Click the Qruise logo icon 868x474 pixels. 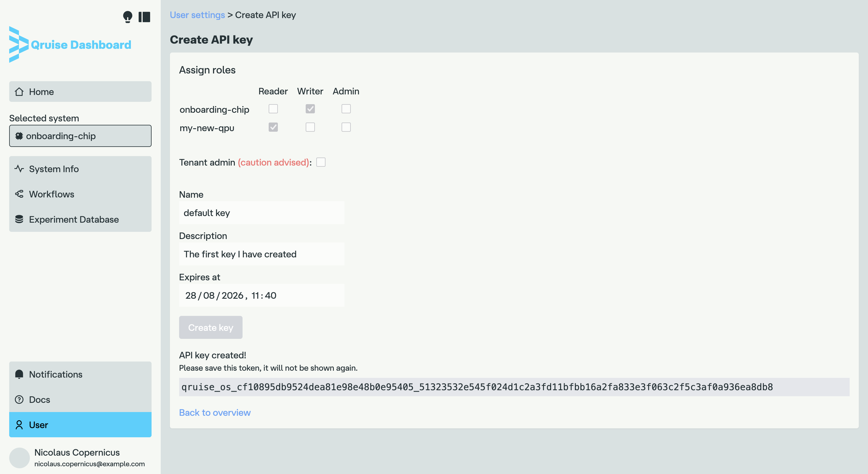[x=18, y=44]
